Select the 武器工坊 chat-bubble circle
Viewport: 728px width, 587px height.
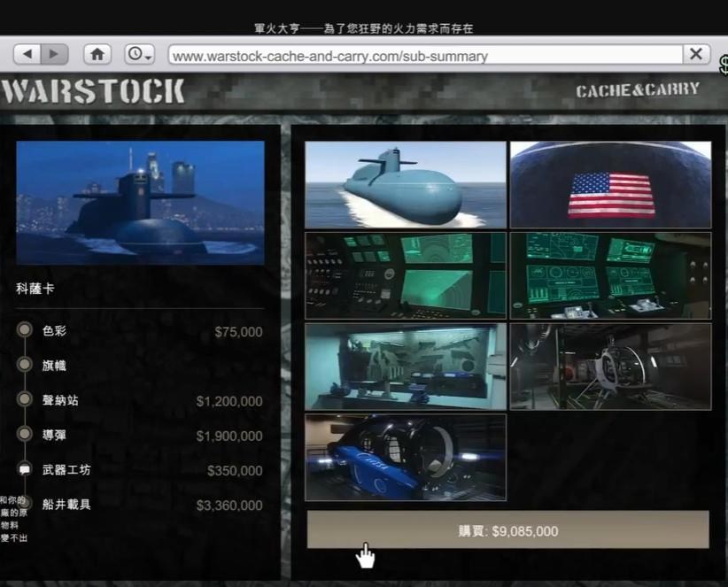click(25, 469)
